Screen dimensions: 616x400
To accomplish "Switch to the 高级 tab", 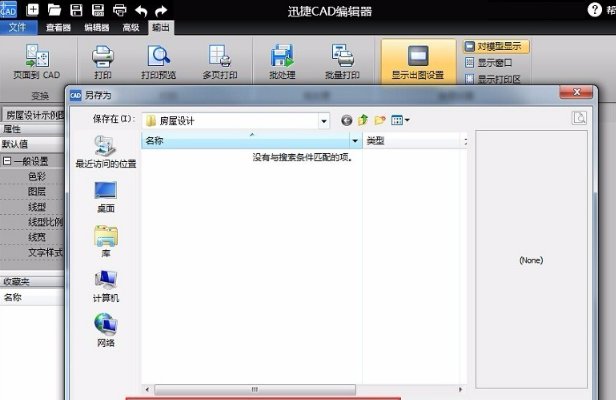I will pyautogui.click(x=131, y=28).
